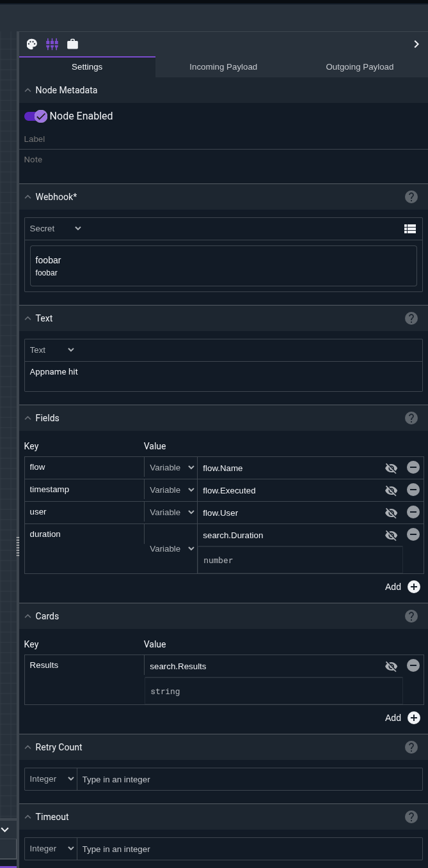This screenshot has width=428, height=868.
Task: Toggle visibility of search.Duration value
Action: (x=391, y=535)
